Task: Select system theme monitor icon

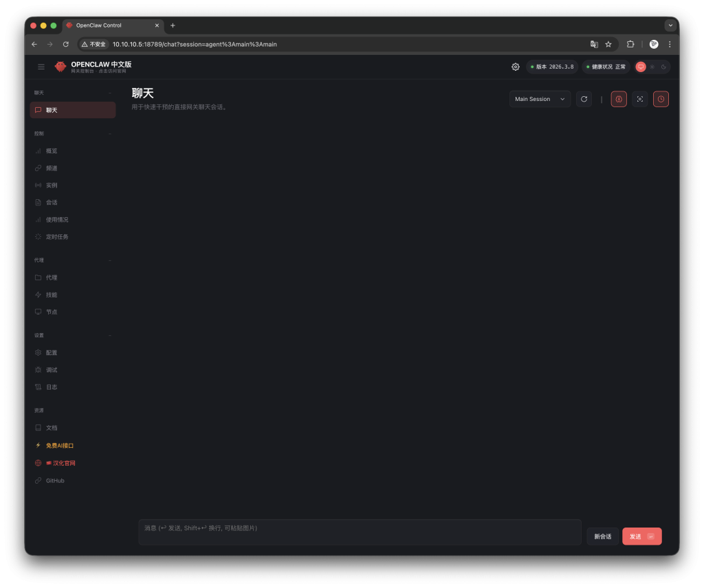Action: [x=641, y=67]
